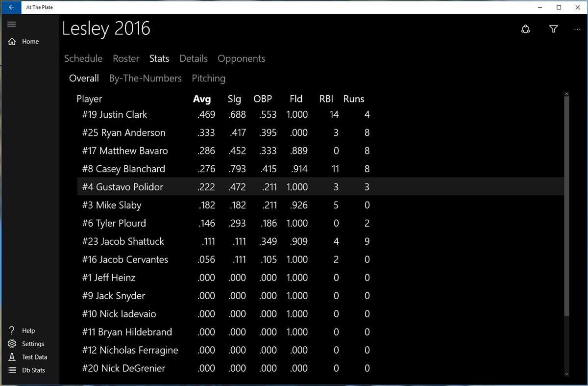
Task: Open the more options ellipsis menu
Action: click(x=577, y=29)
